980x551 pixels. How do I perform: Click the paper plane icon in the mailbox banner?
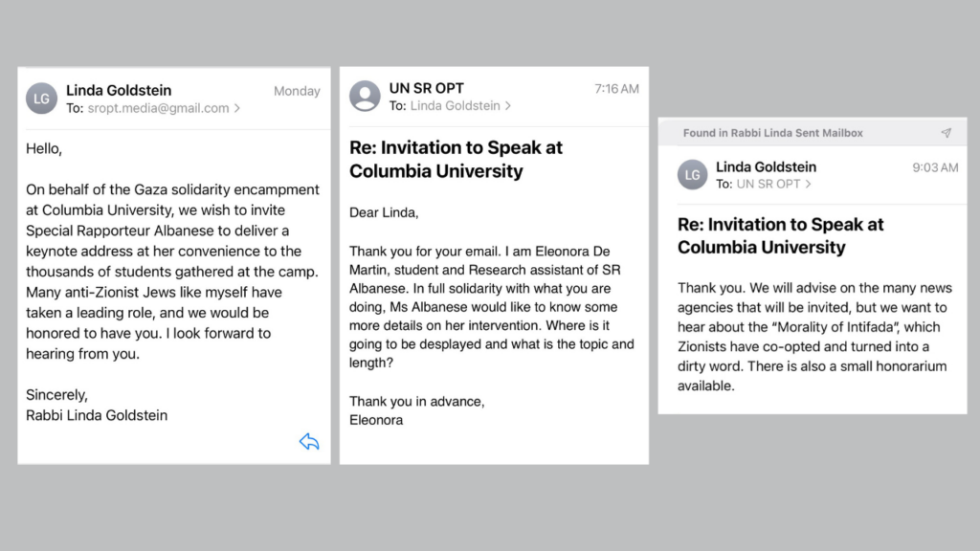tap(946, 133)
